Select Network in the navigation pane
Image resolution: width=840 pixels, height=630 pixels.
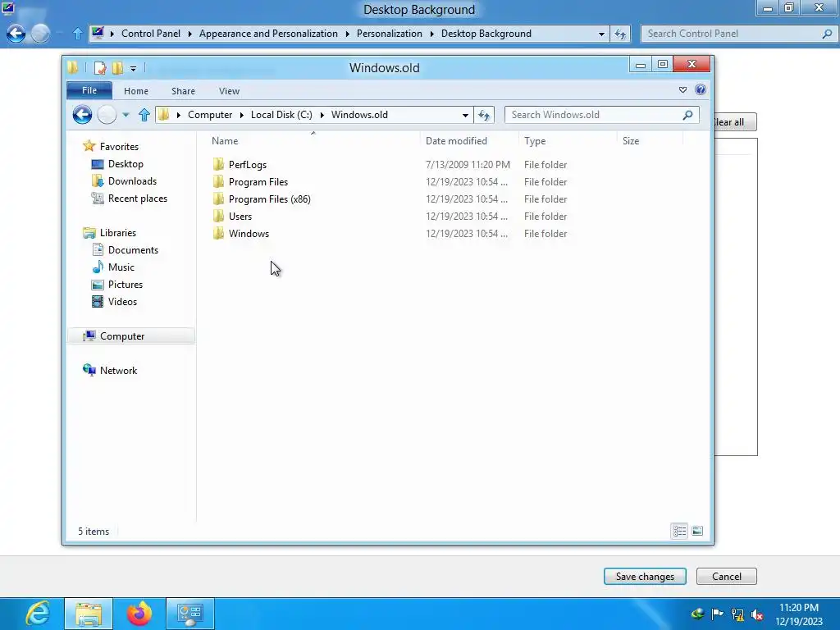118,370
